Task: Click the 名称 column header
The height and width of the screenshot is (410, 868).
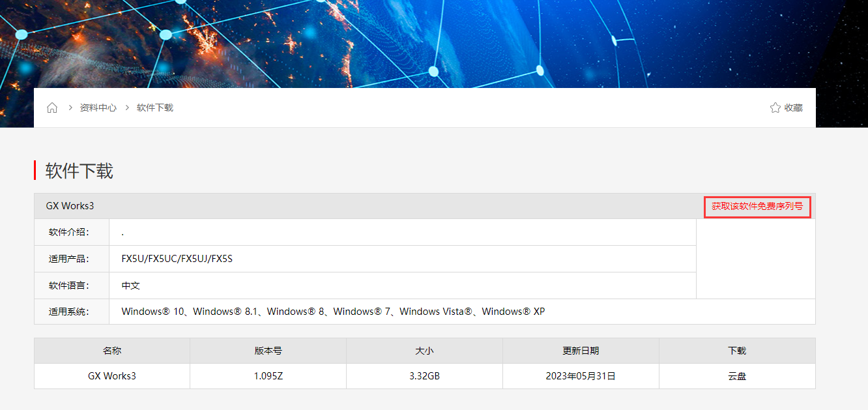Action: pyautogui.click(x=112, y=351)
